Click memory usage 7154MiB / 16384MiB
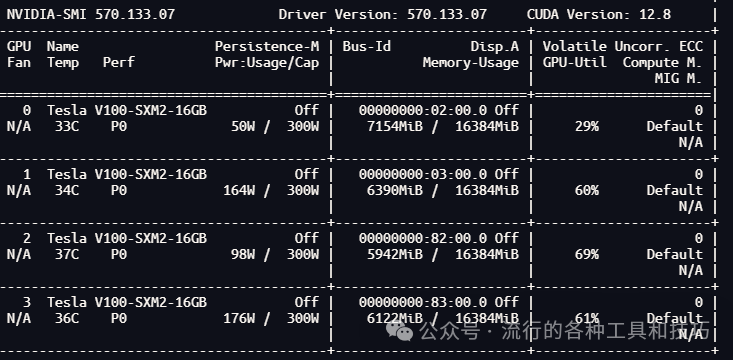This screenshot has width=733, height=360. click(x=443, y=127)
